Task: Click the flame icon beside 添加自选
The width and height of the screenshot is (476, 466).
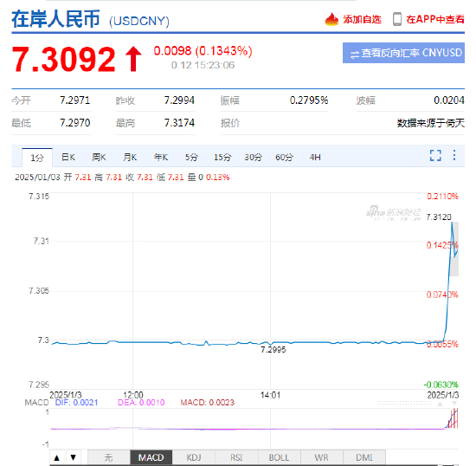Action: pos(331,19)
